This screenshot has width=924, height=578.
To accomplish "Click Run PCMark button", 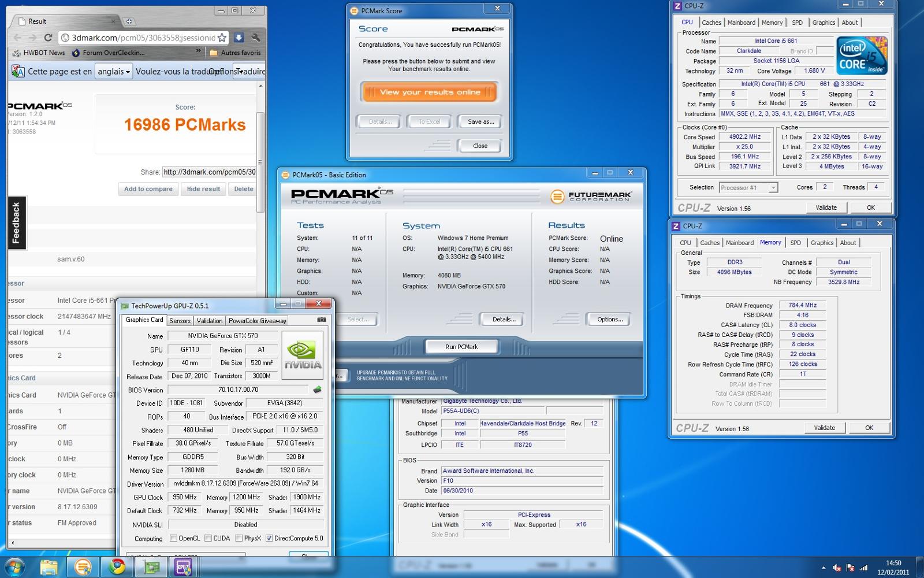I will coord(461,347).
